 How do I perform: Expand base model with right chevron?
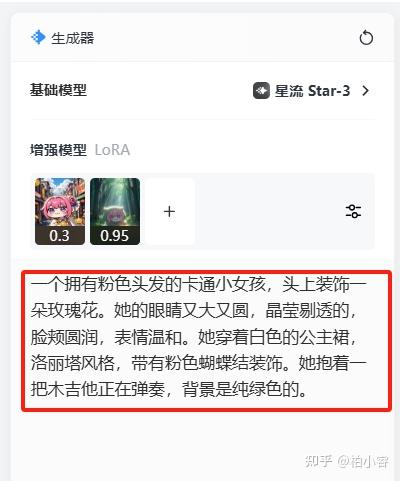[x=366, y=90]
